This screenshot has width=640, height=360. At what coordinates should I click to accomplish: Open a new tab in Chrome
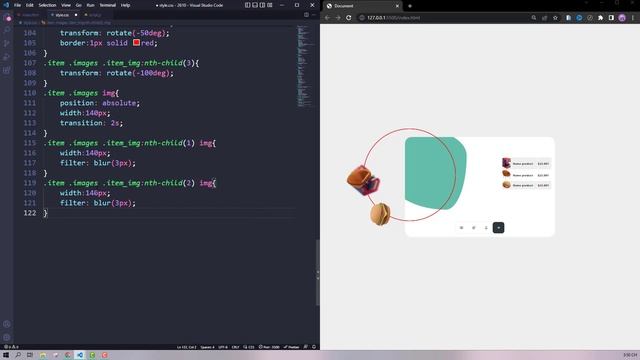(x=410, y=6)
